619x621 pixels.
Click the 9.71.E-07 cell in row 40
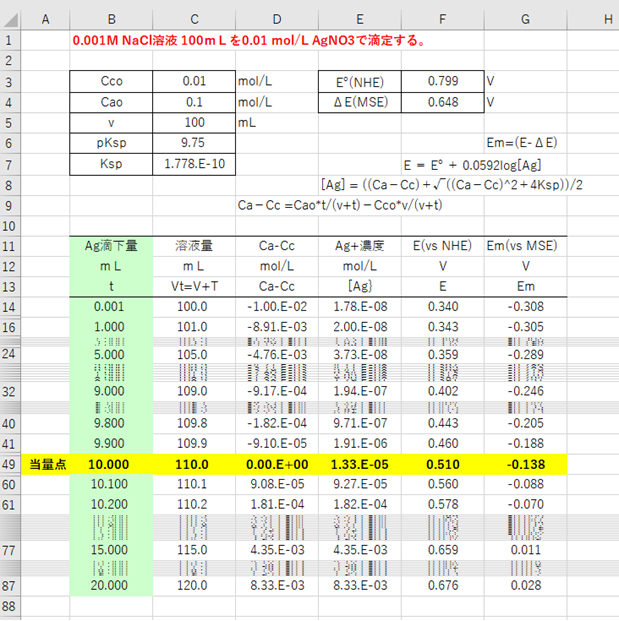coord(360,423)
